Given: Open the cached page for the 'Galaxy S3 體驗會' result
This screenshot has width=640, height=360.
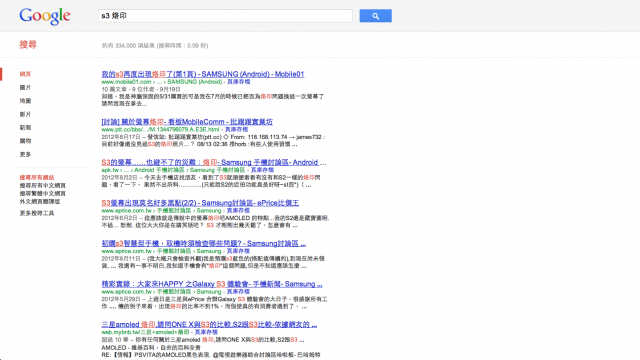Looking at the screenshot, I should tap(238, 291).
